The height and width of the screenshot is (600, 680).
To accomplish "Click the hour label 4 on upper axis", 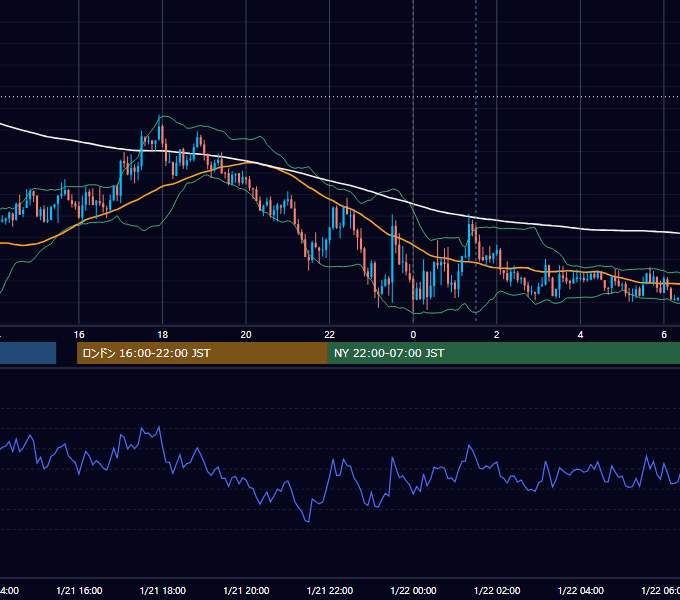I will click(x=580, y=335).
